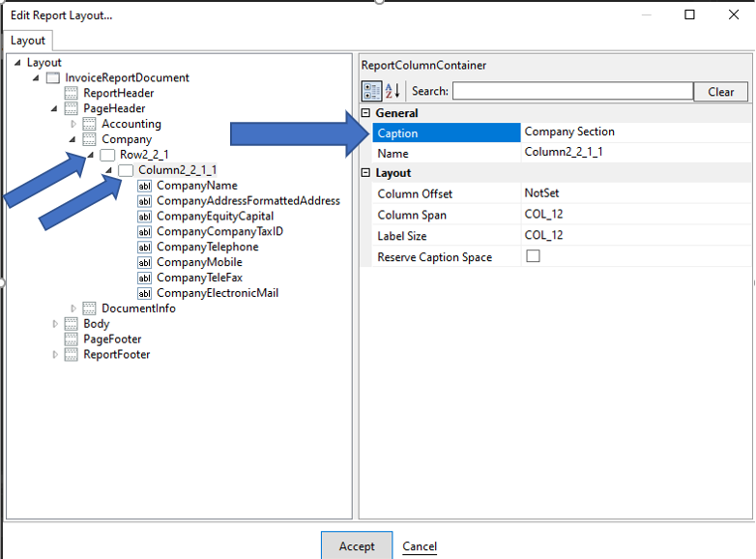Screen dimensions: 756x559
Task: Select CompanyName in the tree
Action: point(196,186)
